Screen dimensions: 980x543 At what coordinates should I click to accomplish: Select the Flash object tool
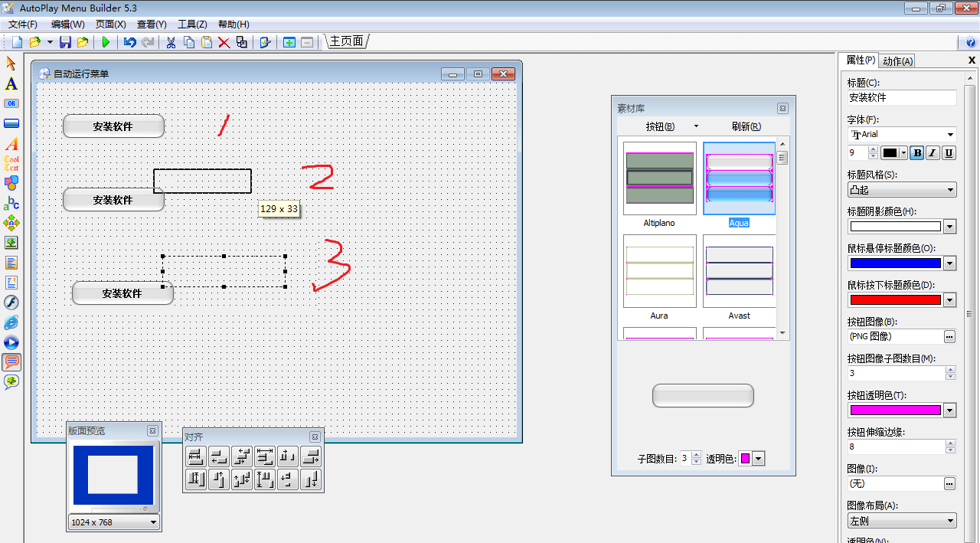[x=11, y=303]
